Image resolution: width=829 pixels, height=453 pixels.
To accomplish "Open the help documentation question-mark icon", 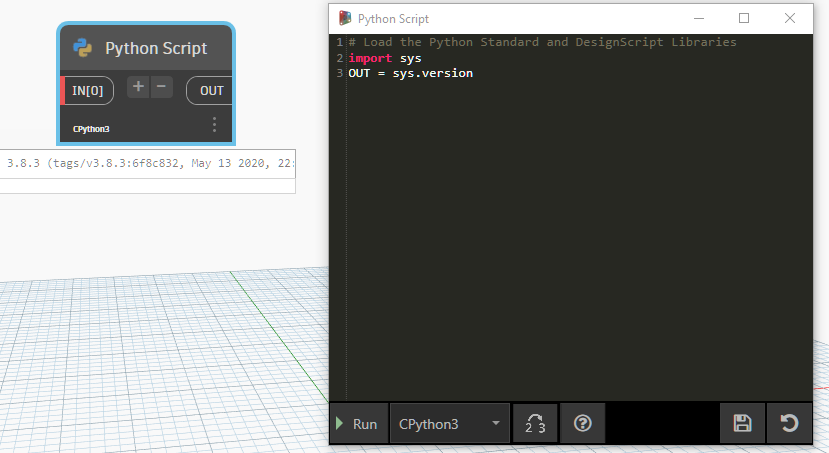I will click(583, 424).
